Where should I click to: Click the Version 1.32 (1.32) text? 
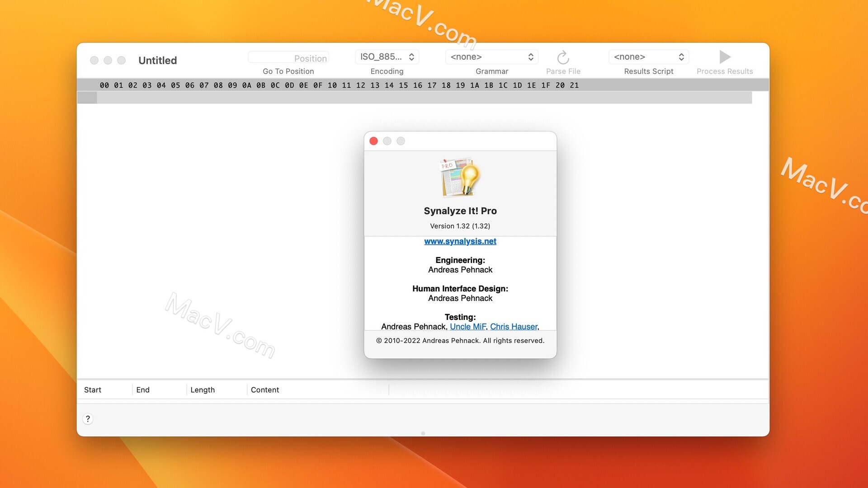pos(460,226)
